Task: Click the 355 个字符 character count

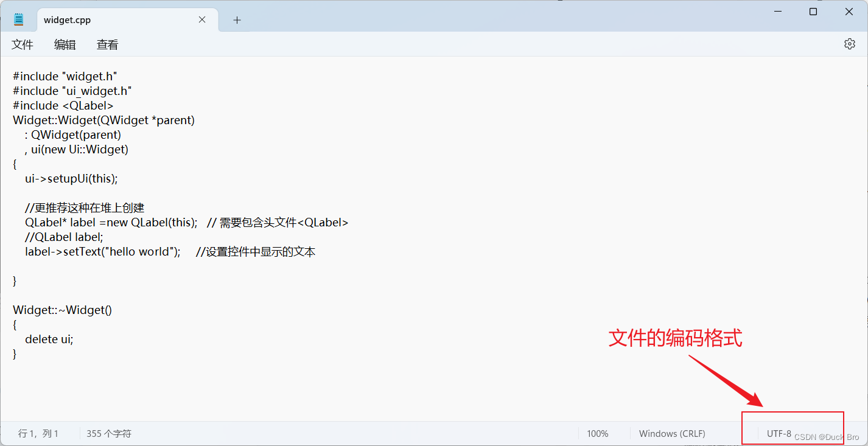Action: point(109,434)
